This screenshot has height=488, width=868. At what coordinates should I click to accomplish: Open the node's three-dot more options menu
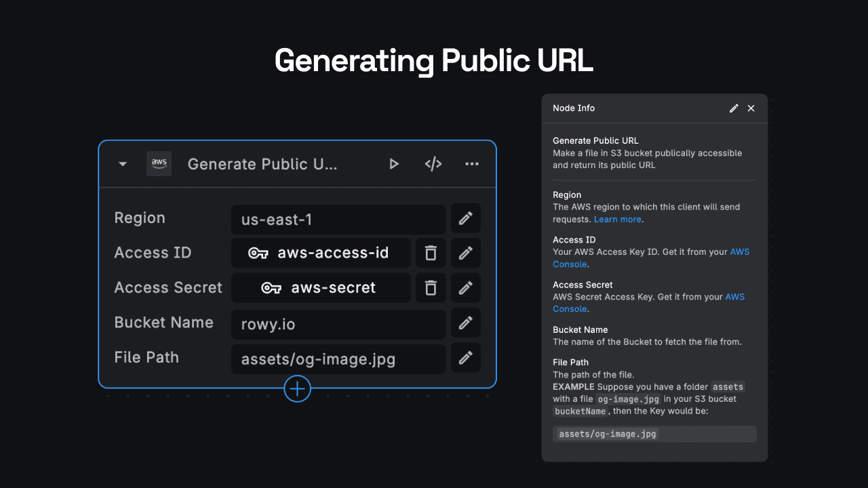pyautogui.click(x=472, y=164)
